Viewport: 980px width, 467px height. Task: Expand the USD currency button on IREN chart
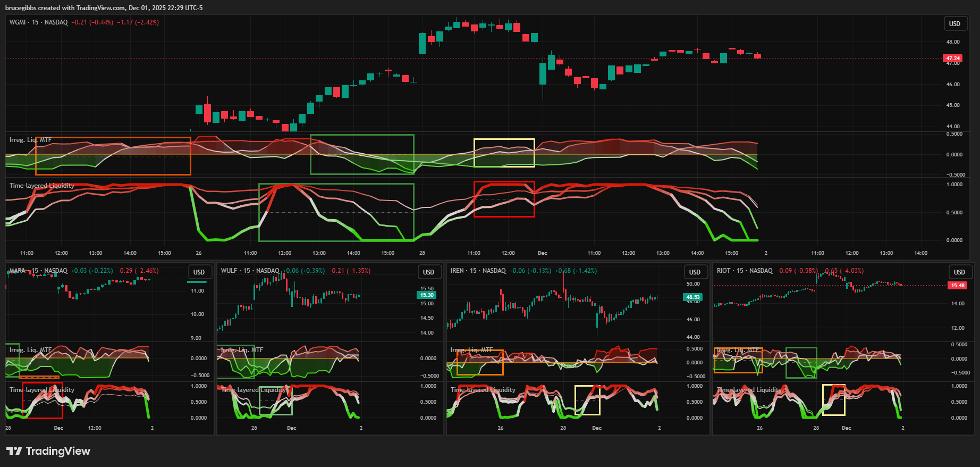pyautogui.click(x=695, y=272)
